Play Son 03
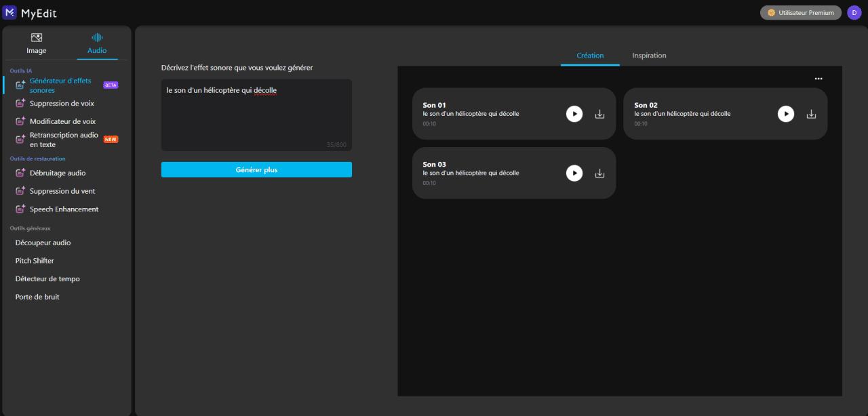868x416 pixels. [574, 173]
